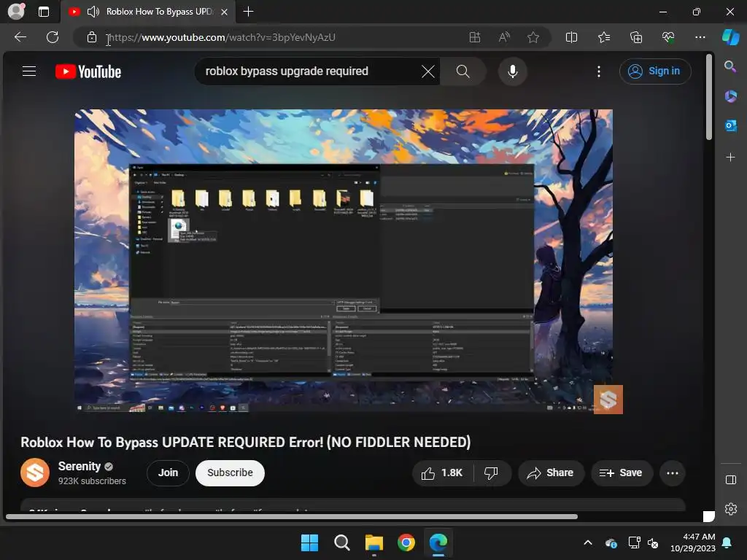Open YouTube settings three-dot menu
Screen dimensions: 747x560
click(599, 71)
